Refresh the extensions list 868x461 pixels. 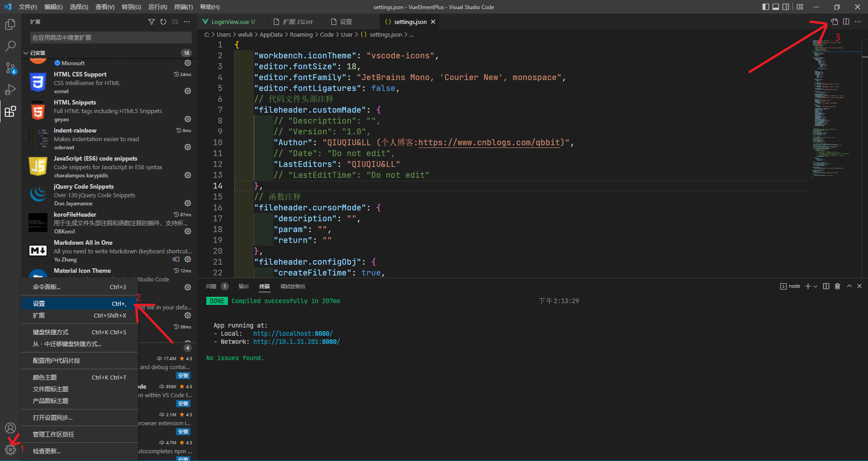point(163,22)
